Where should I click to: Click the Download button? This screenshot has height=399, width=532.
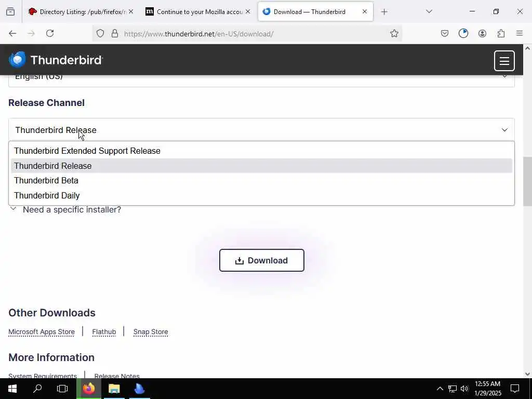click(262, 260)
